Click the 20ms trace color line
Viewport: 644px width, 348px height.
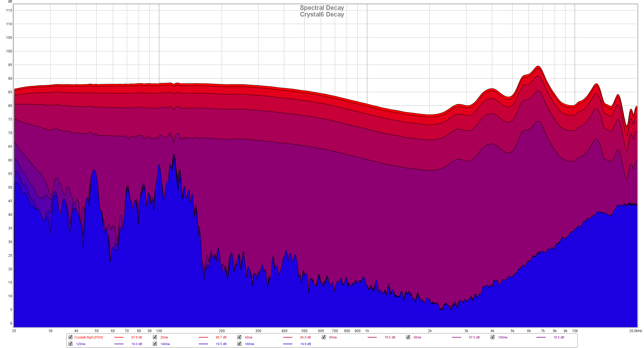203,337
